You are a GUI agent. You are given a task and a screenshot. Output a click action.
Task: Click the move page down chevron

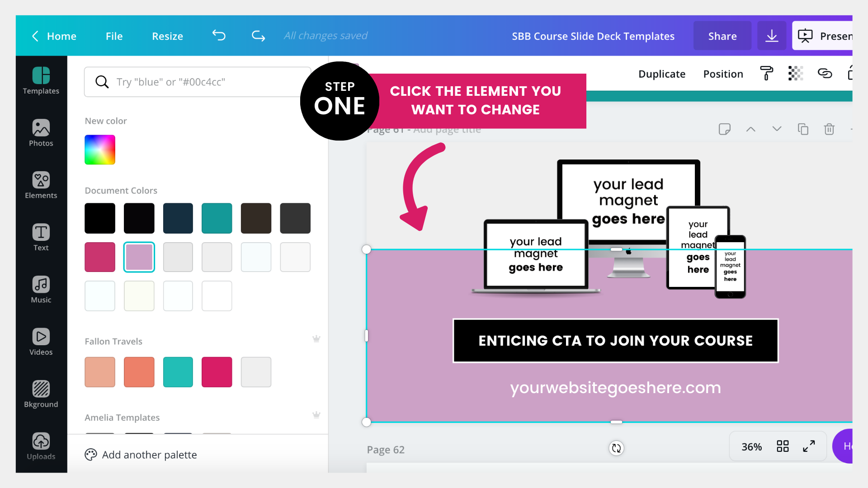[777, 129]
